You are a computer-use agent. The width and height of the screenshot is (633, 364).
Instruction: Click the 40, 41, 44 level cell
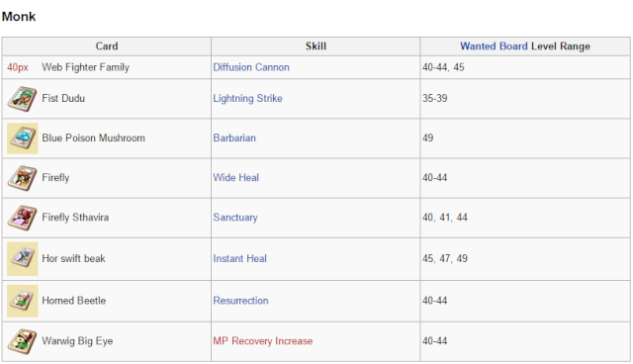[x=525, y=218]
